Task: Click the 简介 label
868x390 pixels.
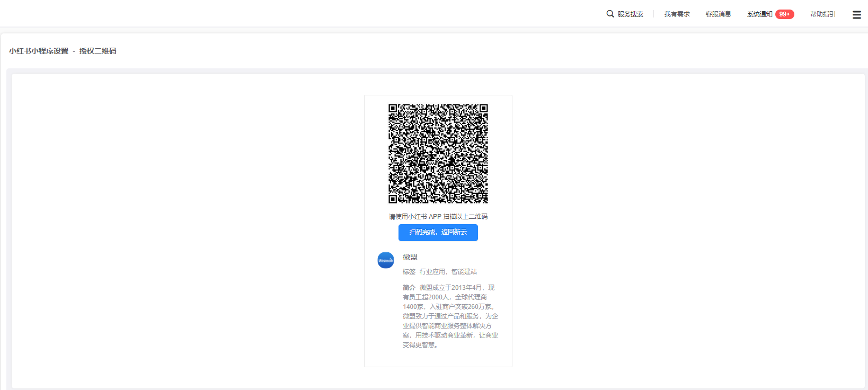Action: point(409,288)
